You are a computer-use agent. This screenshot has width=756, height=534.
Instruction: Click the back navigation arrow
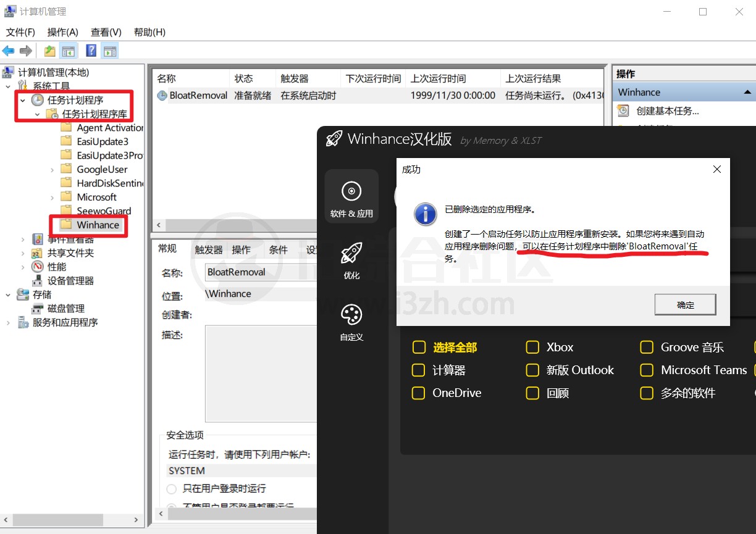click(8, 50)
